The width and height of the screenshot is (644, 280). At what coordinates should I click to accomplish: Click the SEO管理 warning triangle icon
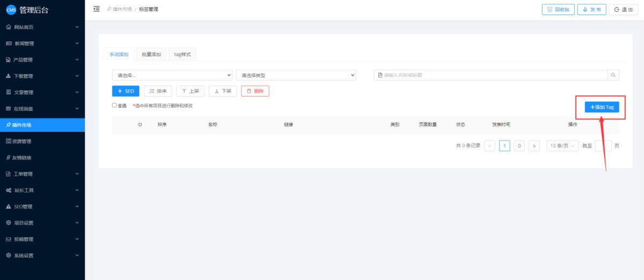(x=9, y=207)
